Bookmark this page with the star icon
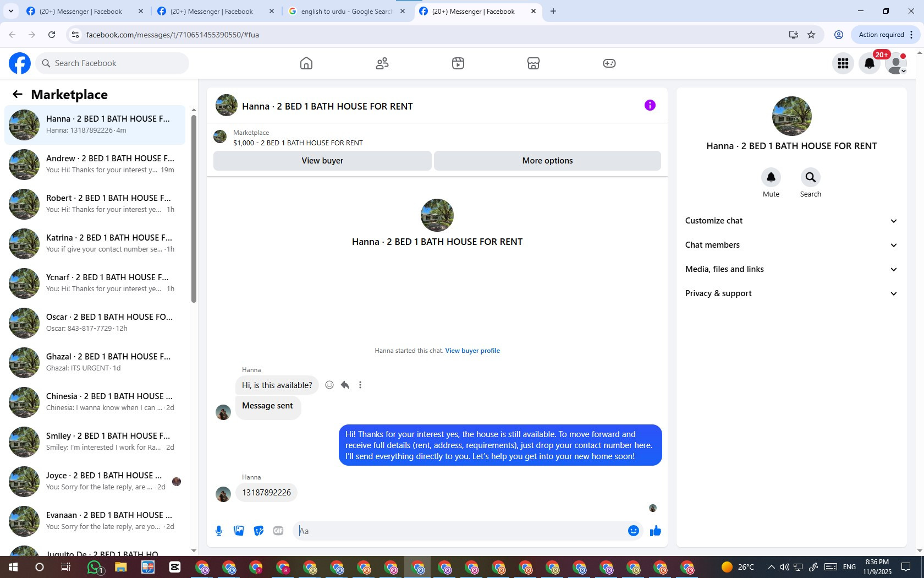 point(811,35)
